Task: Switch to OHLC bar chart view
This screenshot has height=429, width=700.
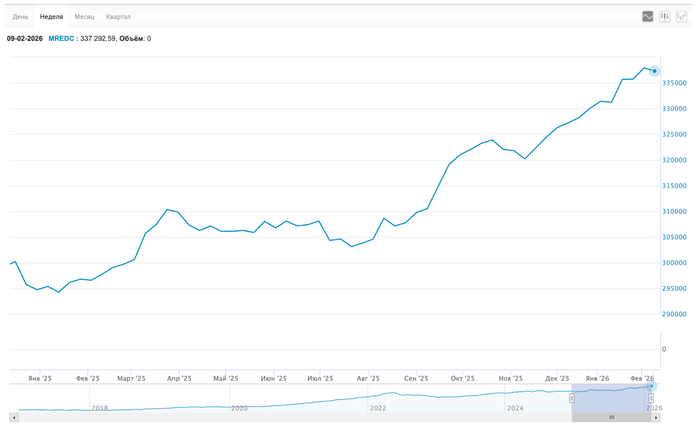Action: click(x=682, y=17)
